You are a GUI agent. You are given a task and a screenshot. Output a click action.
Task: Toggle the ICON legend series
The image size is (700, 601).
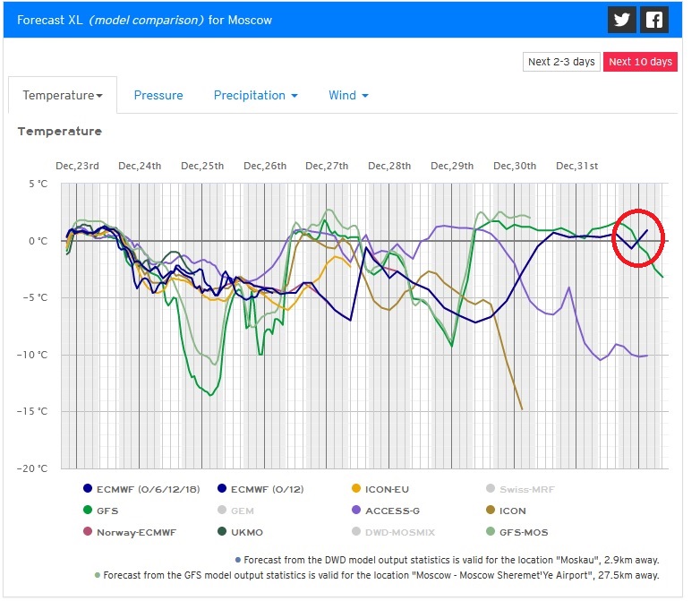point(506,511)
